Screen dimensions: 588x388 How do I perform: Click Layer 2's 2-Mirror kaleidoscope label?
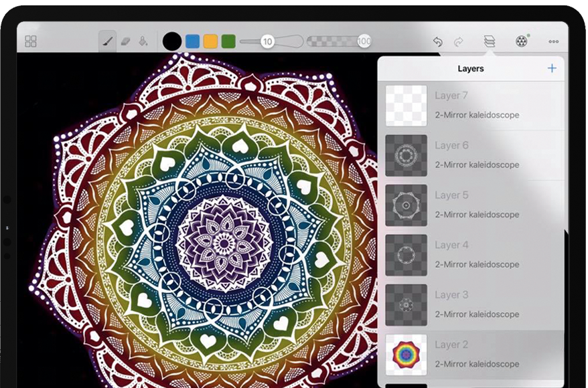click(477, 364)
